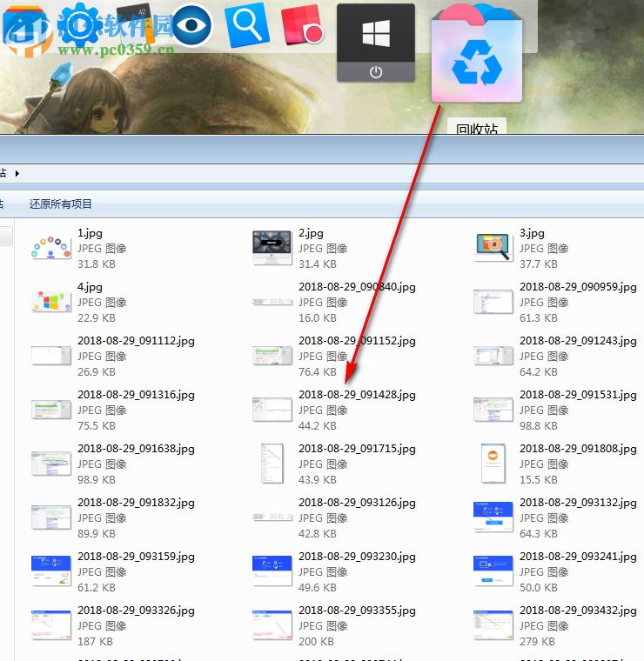The height and width of the screenshot is (661, 644).
Task: Select file 2018-08-29_090959.jpg
Action: point(555,302)
